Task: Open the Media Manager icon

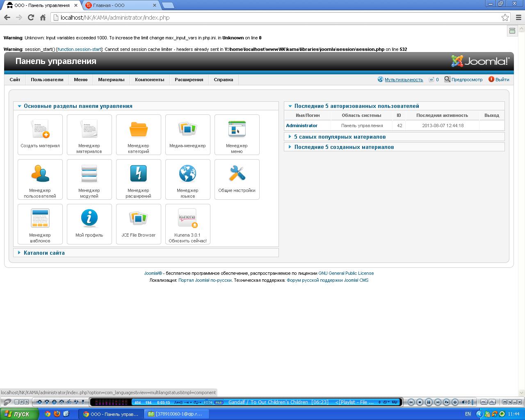Action: (x=187, y=129)
